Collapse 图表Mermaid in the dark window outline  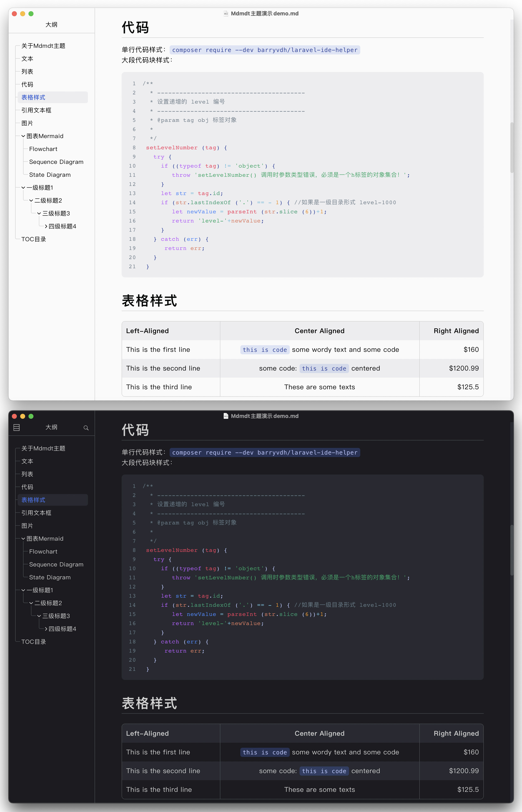23,539
